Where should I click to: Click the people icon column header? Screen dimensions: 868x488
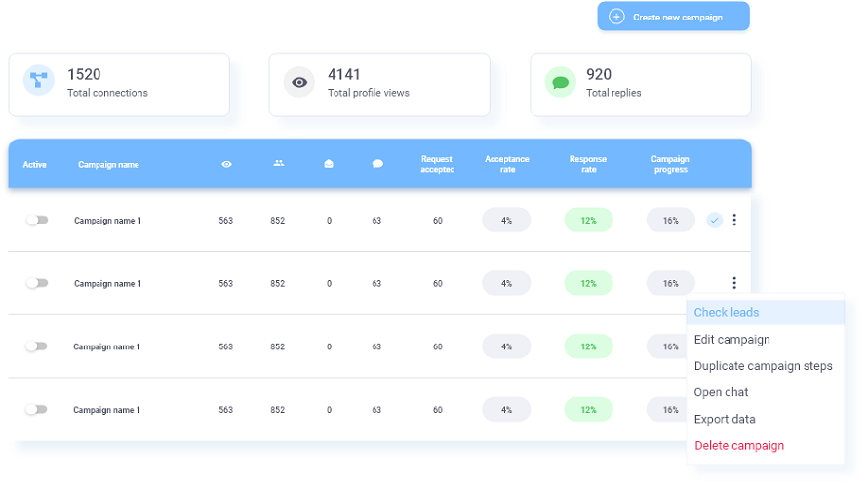tap(279, 163)
